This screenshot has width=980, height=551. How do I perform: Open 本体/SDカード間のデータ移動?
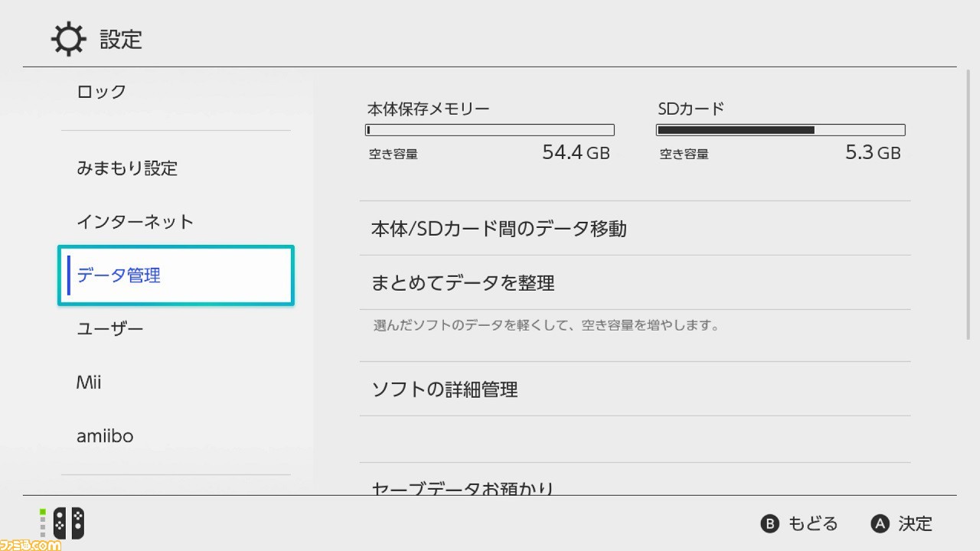click(635, 228)
